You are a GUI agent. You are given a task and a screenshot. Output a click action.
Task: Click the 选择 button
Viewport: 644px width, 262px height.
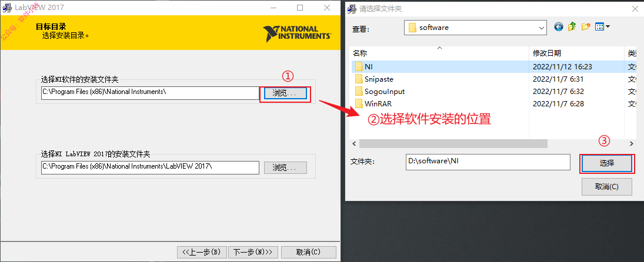[x=607, y=163]
